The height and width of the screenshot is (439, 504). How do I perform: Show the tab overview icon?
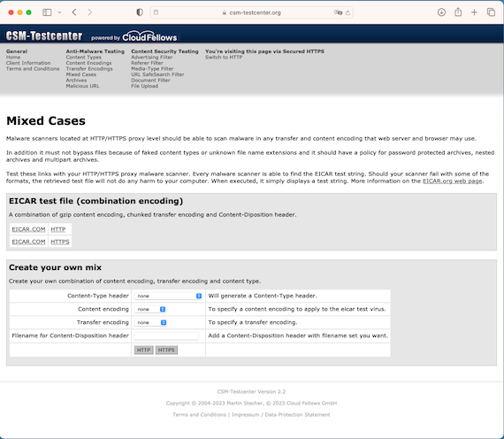491,12
